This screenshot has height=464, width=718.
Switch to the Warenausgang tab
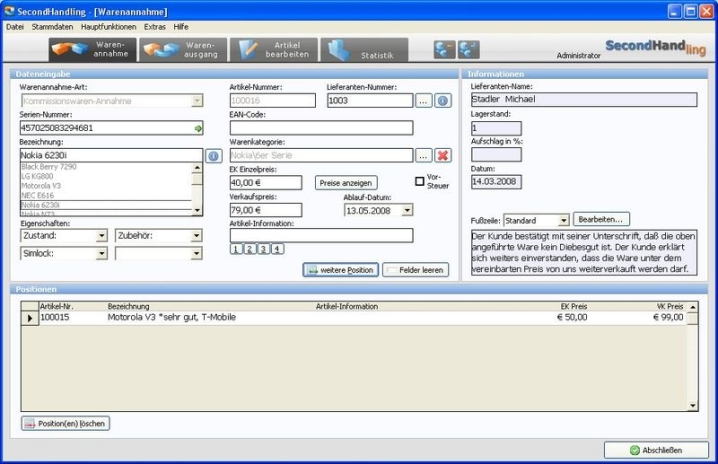[x=180, y=50]
